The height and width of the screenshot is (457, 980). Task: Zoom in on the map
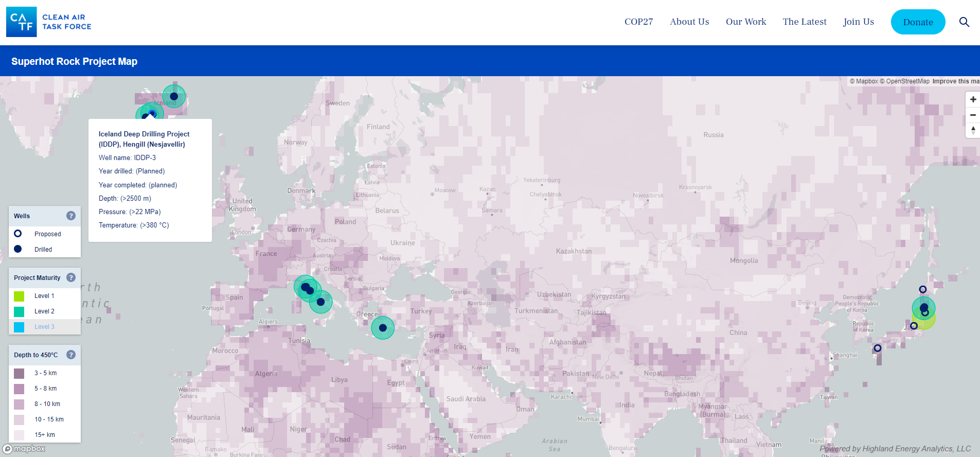point(972,99)
